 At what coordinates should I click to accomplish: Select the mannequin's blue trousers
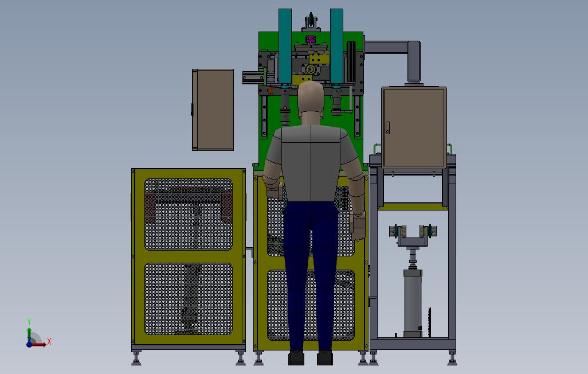(311, 276)
